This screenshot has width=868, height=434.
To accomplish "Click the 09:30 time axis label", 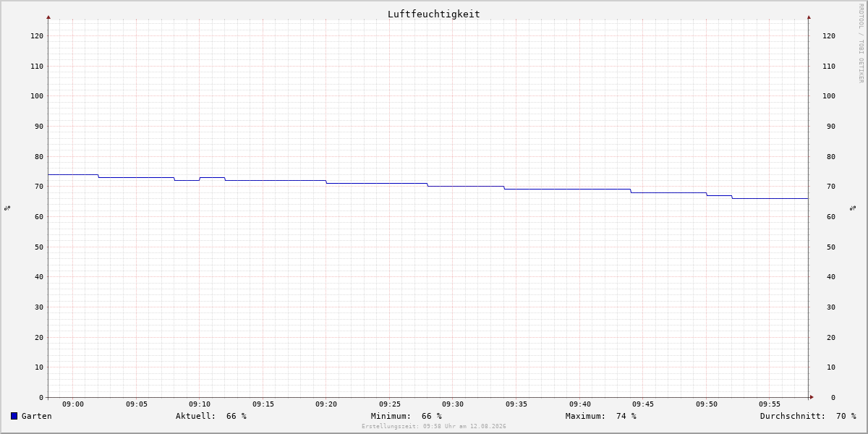I will point(453,404).
